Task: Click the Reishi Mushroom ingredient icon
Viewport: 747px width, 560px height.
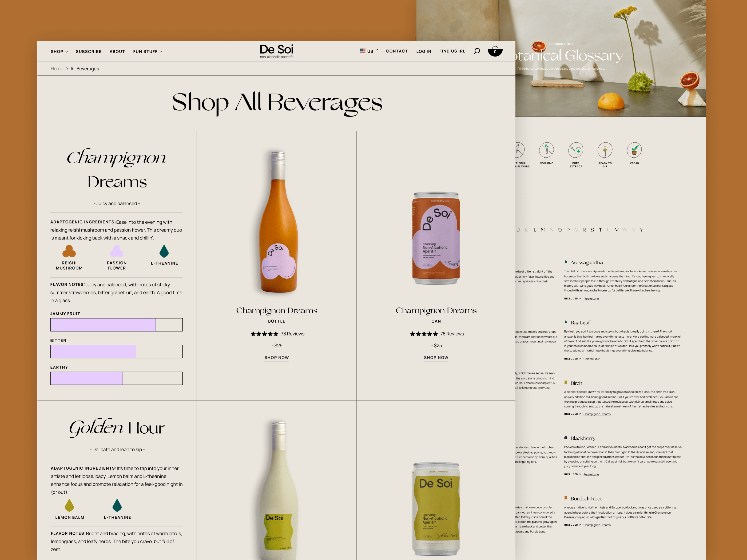Action: [69, 251]
